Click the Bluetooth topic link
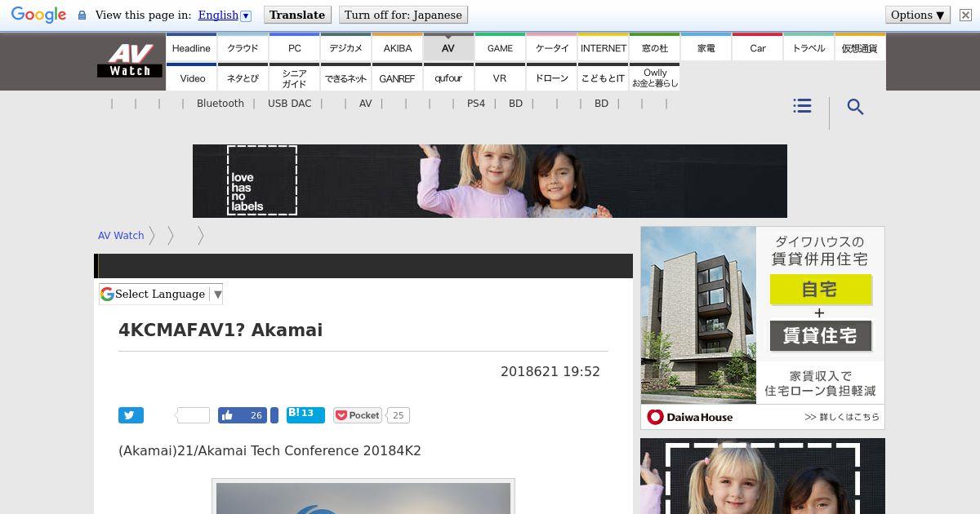This screenshot has width=980, height=514. tap(220, 104)
